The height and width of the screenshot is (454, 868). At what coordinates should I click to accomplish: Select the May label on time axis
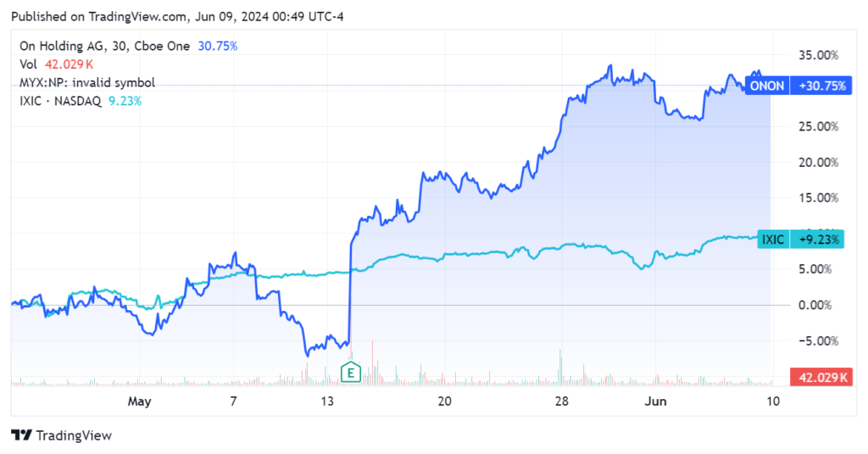click(x=139, y=400)
